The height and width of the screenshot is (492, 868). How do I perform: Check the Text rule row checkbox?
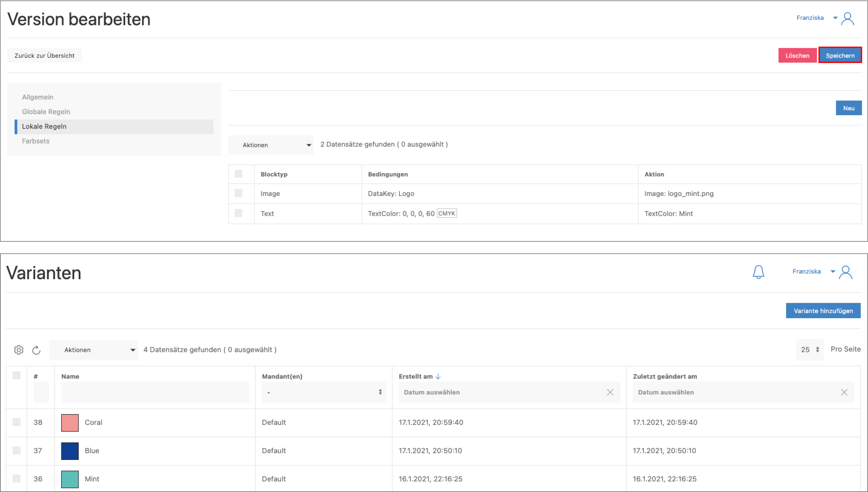point(238,213)
